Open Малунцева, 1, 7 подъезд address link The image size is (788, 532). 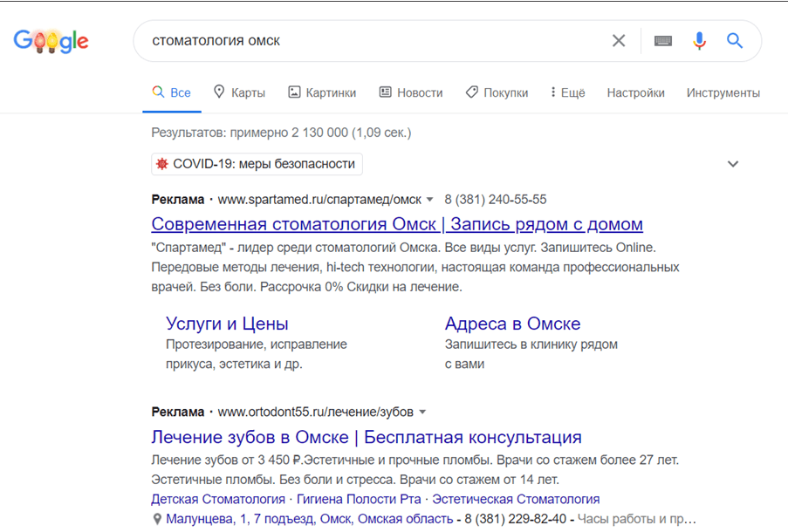click(x=310, y=519)
